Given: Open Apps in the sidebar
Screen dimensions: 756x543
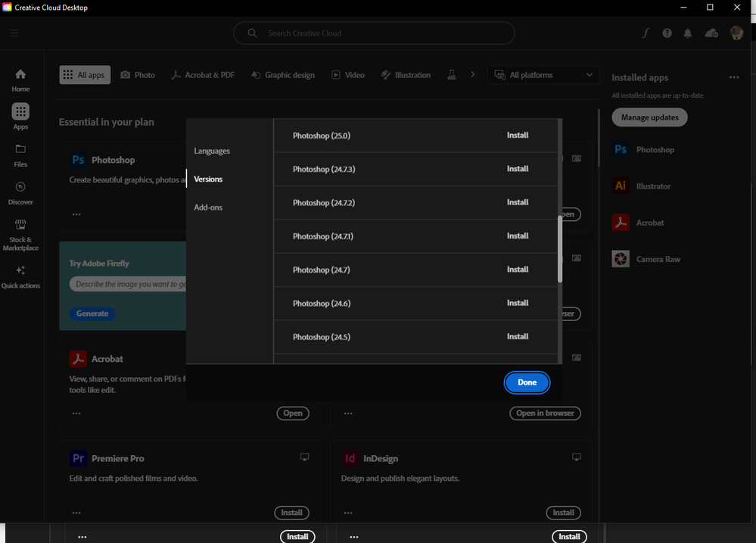Looking at the screenshot, I should click(20, 117).
